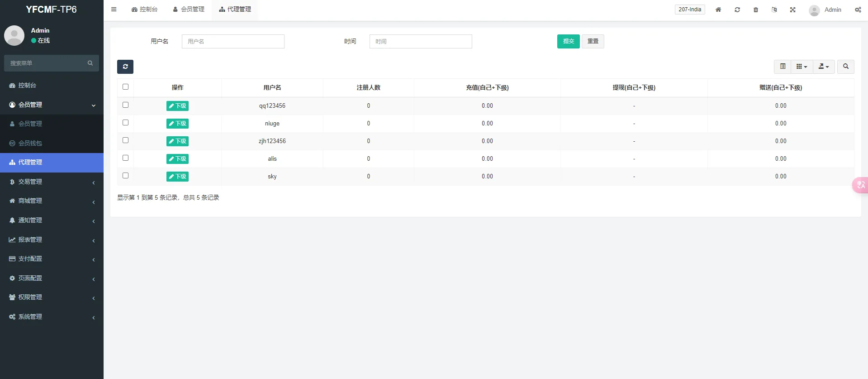Switch to the 控制台 tab
This screenshot has width=868, height=379.
pyautogui.click(x=144, y=10)
